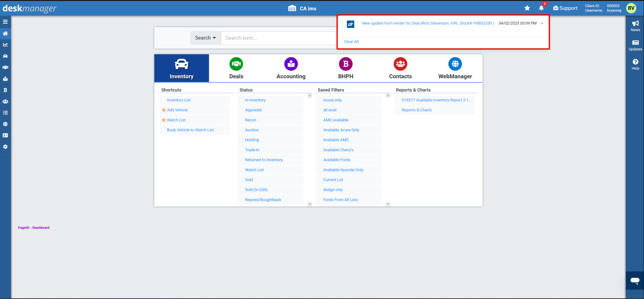
Task: Select the Recon status
Action: tap(270, 120)
